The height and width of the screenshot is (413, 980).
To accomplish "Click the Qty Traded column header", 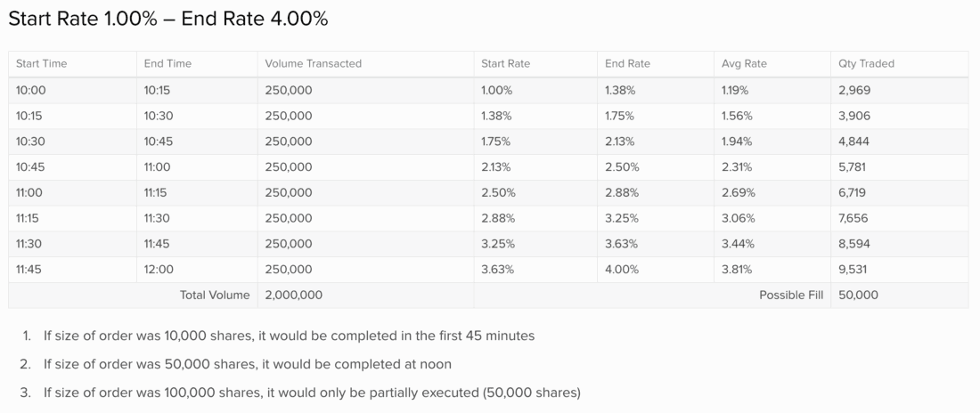I will pyautogui.click(x=866, y=64).
